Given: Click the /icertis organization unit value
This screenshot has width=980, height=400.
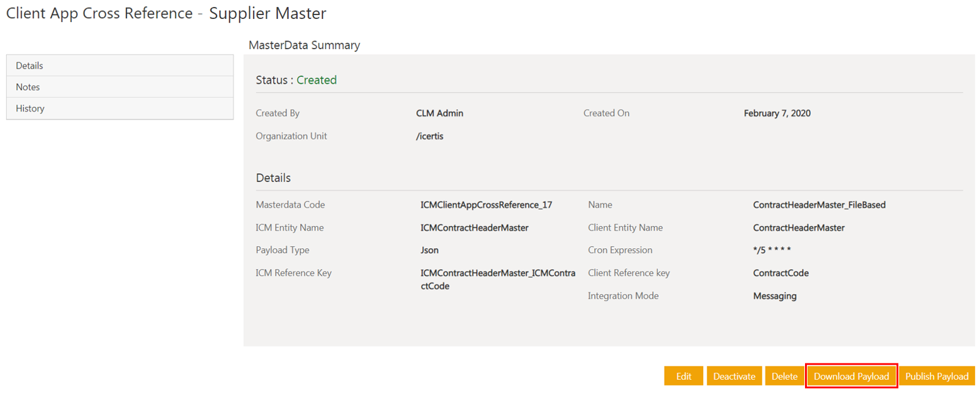Looking at the screenshot, I should pyautogui.click(x=430, y=136).
